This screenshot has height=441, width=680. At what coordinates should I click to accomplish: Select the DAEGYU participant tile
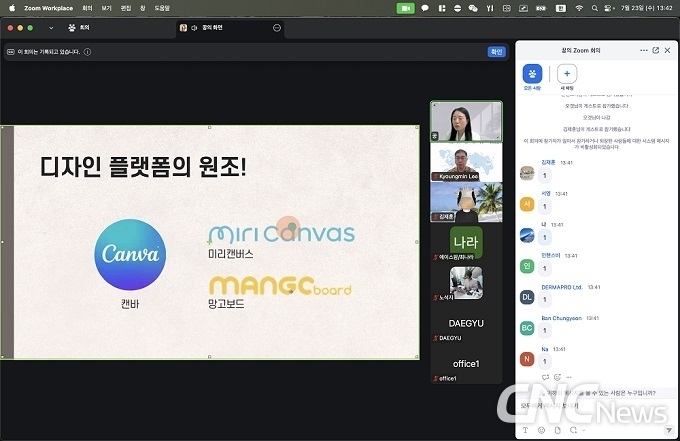point(466,323)
